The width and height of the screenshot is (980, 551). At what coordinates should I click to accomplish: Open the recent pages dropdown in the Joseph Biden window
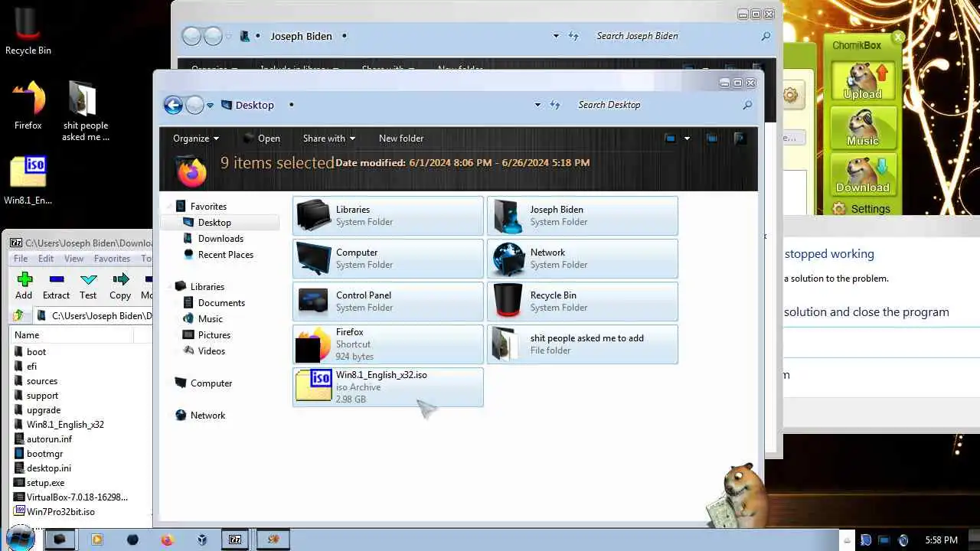tap(228, 36)
